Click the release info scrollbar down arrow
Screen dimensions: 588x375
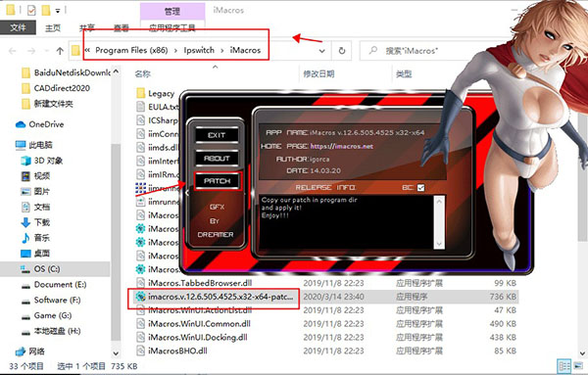tap(439, 244)
